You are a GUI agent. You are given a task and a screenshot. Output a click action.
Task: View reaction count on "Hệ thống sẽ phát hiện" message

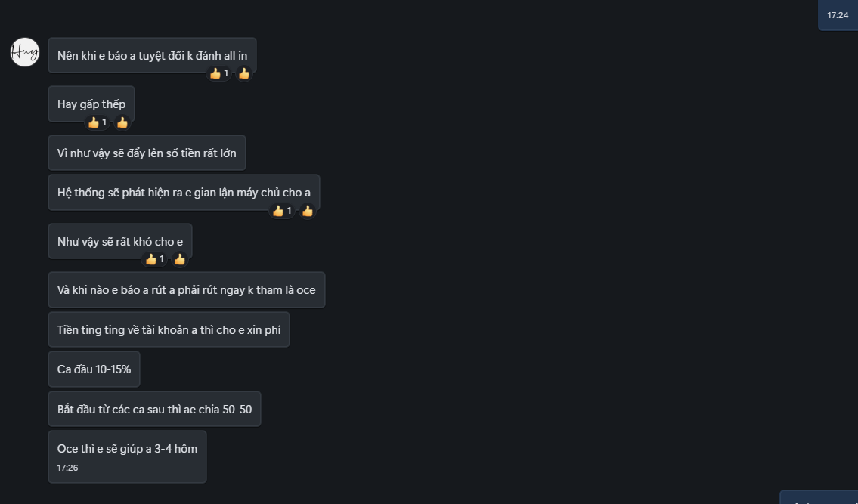coord(282,211)
